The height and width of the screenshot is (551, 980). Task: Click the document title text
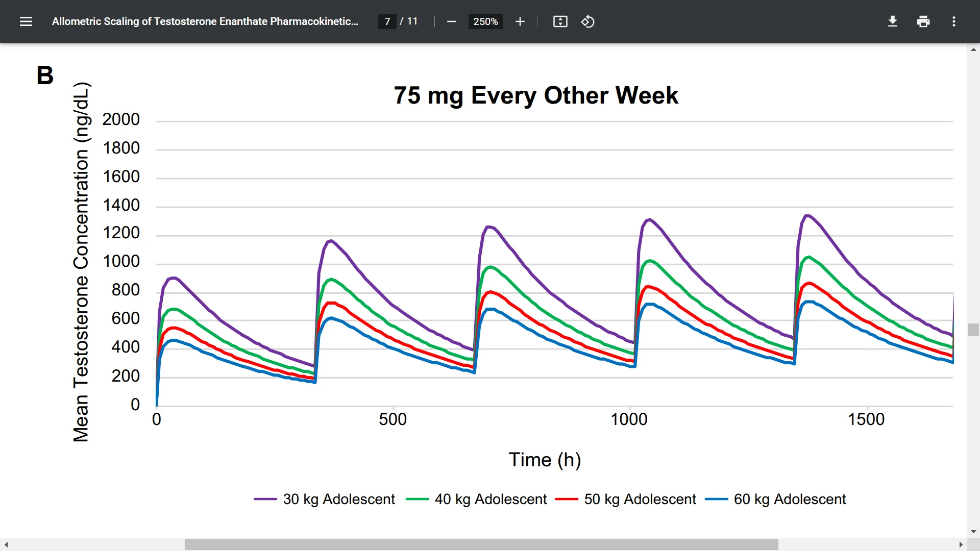[205, 21]
